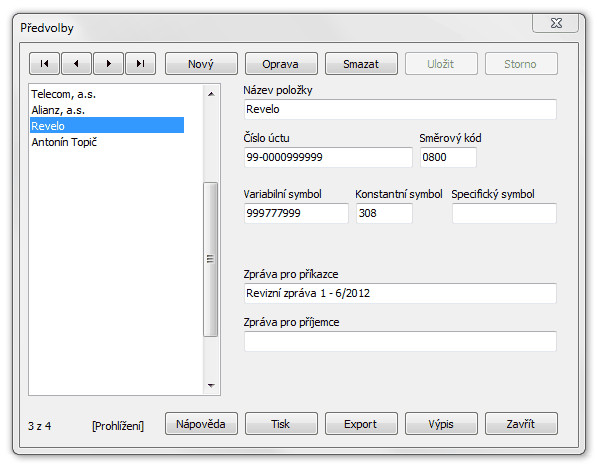Click the Výpis button
The width and height of the screenshot is (597, 467).
(441, 424)
